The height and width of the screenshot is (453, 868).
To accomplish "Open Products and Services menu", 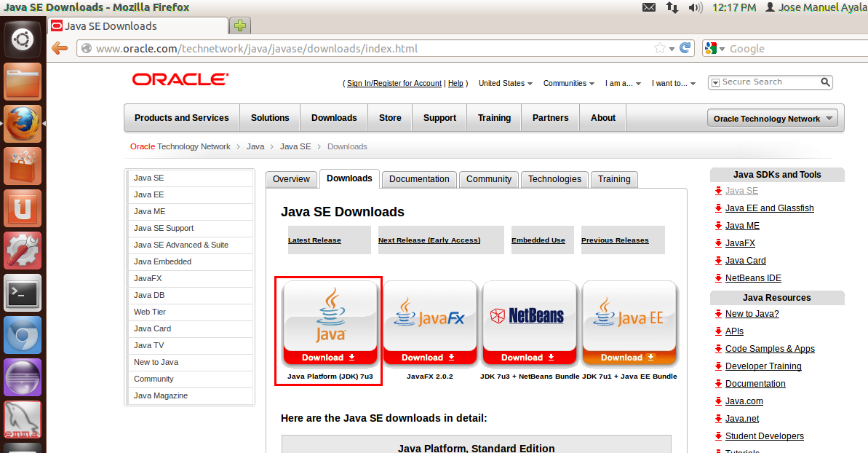I will (x=182, y=118).
